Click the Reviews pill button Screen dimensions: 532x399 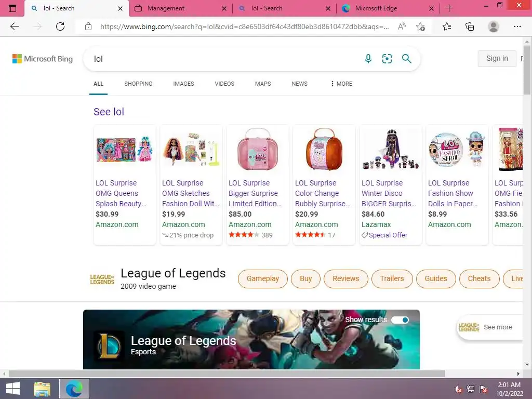click(x=345, y=279)
